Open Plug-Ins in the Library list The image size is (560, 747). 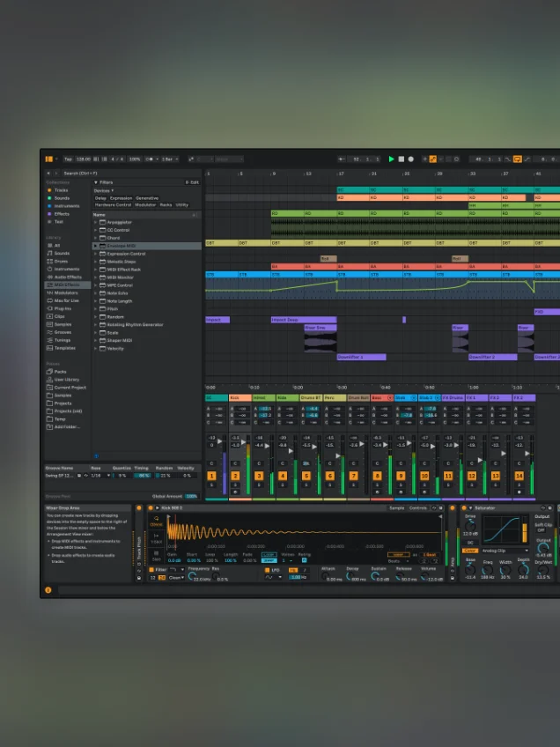[x=63, y=308]
